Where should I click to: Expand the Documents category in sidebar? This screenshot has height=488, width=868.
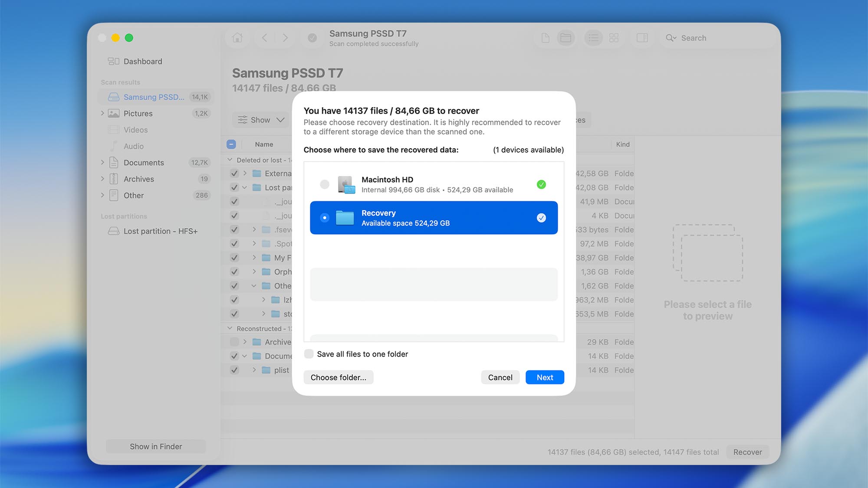pos(102,162)
